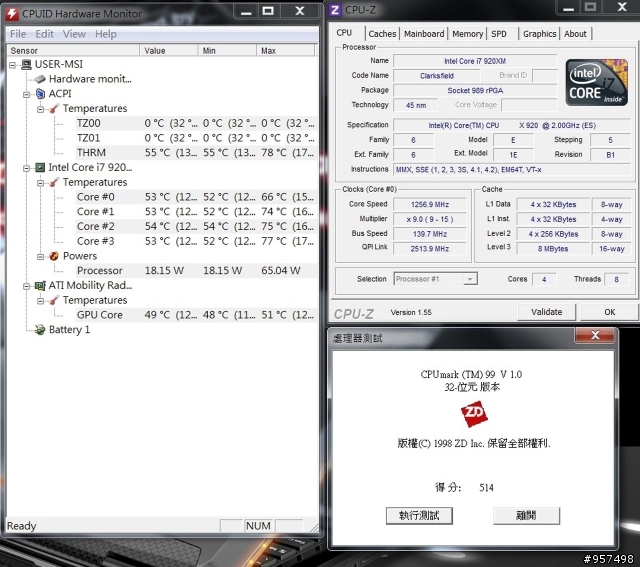Click the Intel Core i7 inside logo
Image resolution: width=640 pixels, height=567 pixels.
[596, 83]
